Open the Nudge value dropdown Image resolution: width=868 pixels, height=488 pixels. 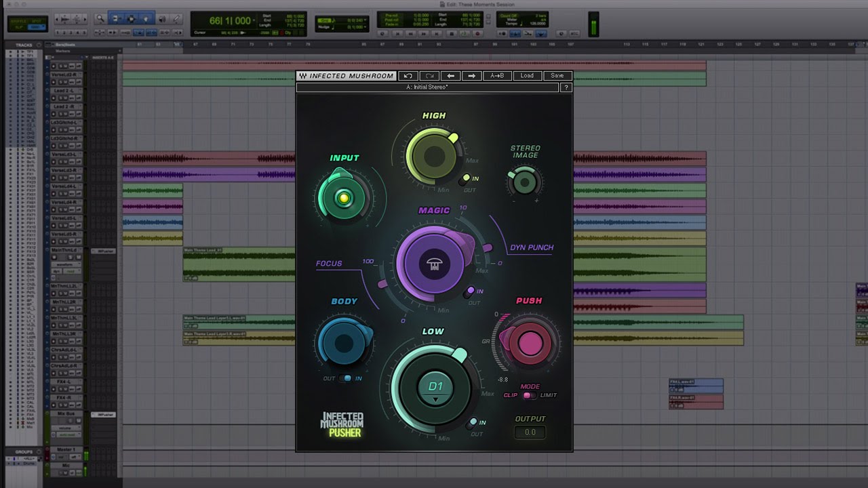366,27
